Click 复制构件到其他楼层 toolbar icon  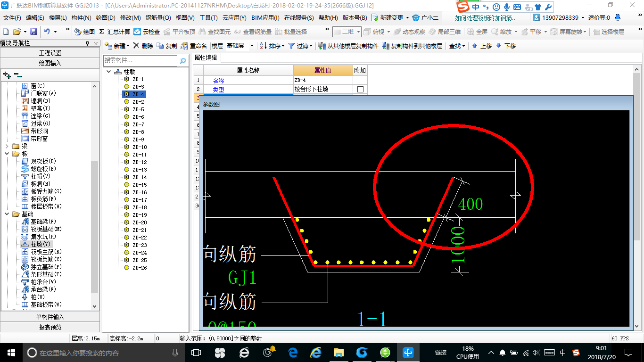point(412,46)
